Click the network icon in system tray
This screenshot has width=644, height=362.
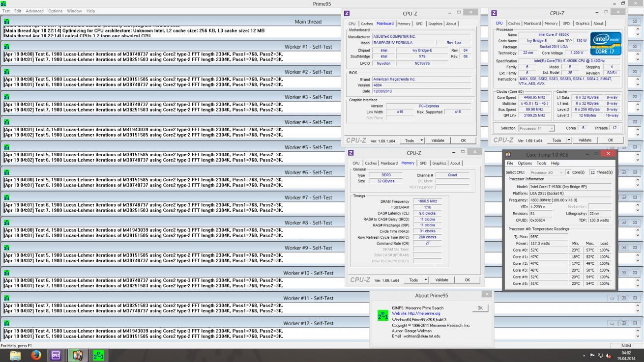pyautogui.click(x=600, y=356)
